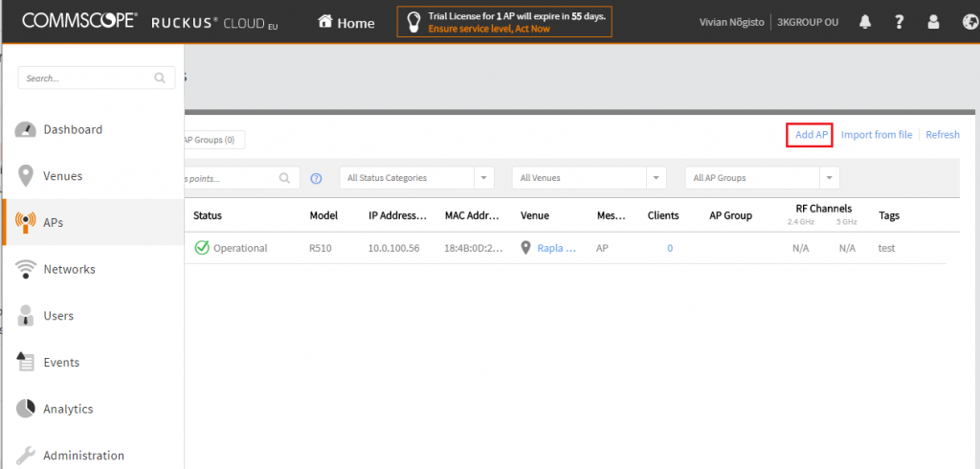Image resolution: width=980 pixels, height=469 pixels.
Task: Refresh the AP list
Action: point(942,135)
